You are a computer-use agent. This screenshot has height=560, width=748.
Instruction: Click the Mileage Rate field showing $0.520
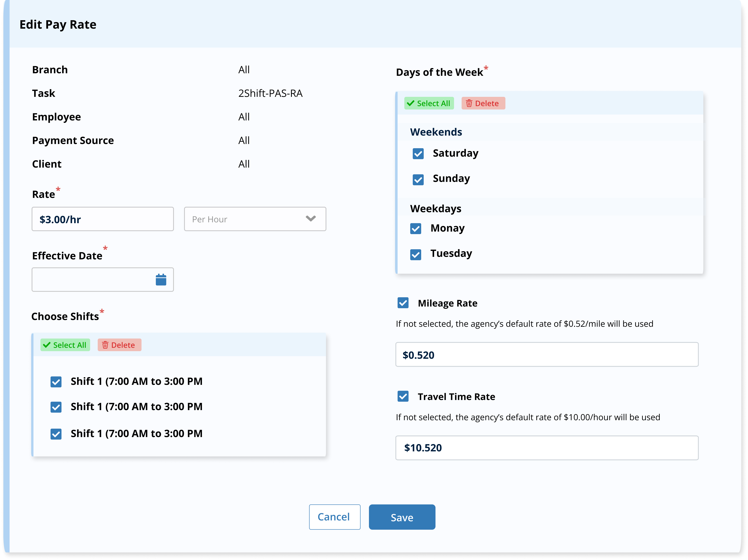click(x=547, y=355)
